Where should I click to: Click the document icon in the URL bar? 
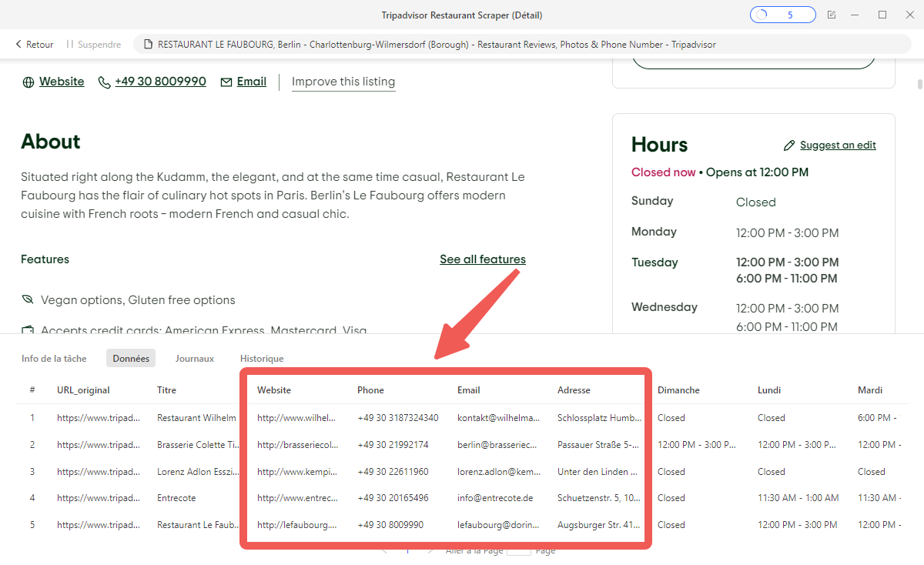coord(146,44)
